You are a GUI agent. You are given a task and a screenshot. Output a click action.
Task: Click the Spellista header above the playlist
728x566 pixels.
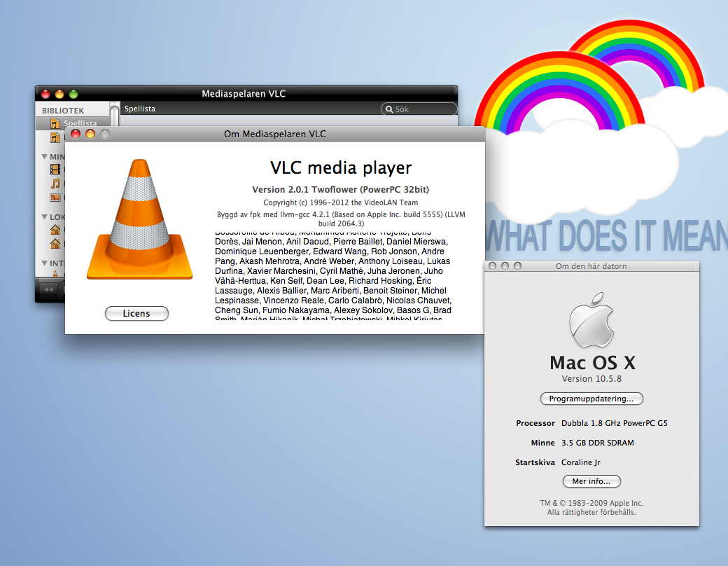click(140, 109)
